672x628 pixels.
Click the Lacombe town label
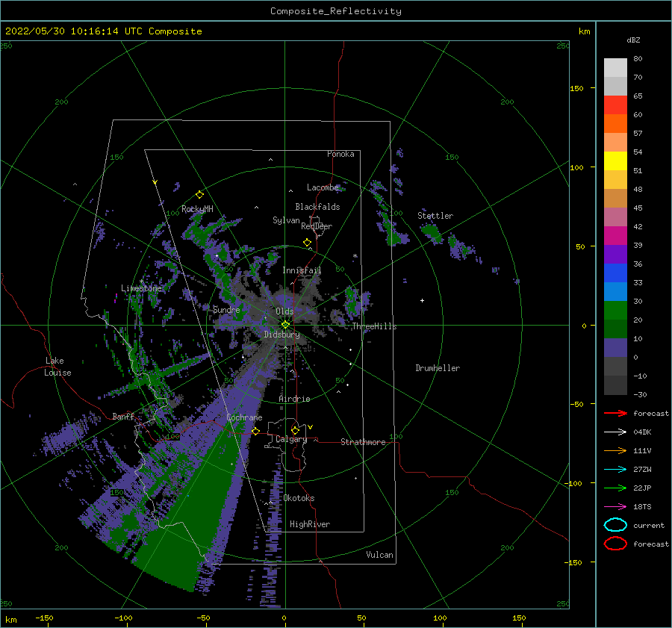click(323, 187)
